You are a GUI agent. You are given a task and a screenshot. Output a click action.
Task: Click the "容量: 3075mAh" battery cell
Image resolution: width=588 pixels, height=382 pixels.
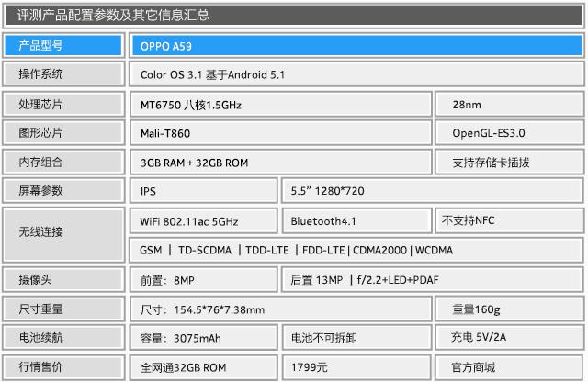(x=204, y=337)
